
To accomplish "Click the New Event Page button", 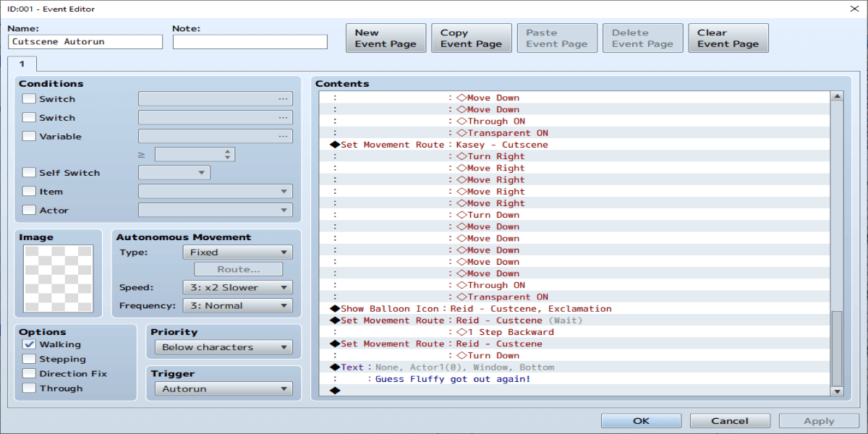I will pyautogui.click(x=386, y=38).
